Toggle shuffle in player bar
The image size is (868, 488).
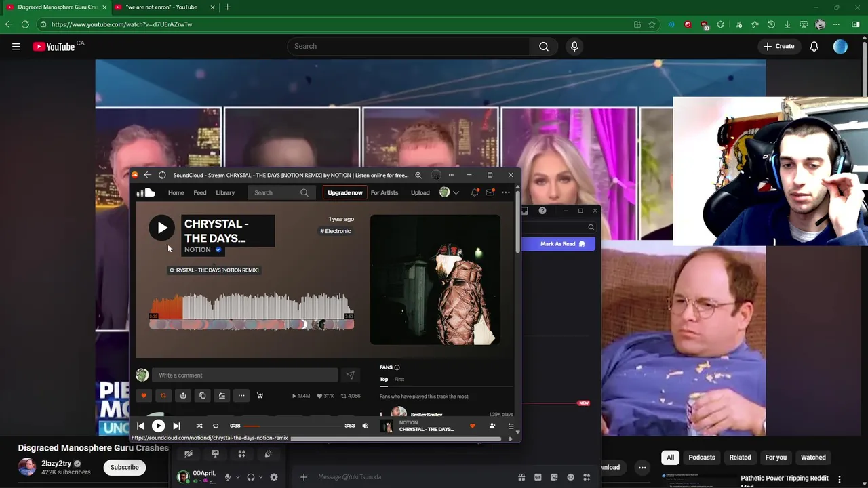pyautogui.click(x=199, y=426)
